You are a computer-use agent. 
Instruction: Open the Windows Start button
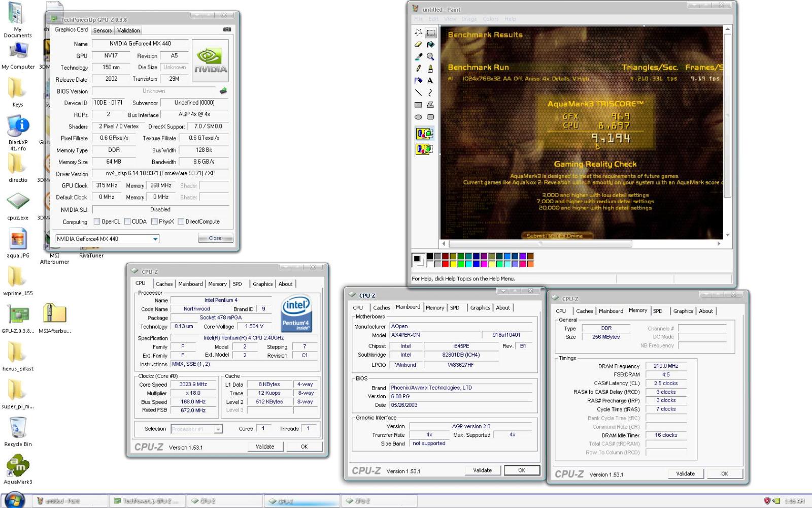(x=15, y=500)
